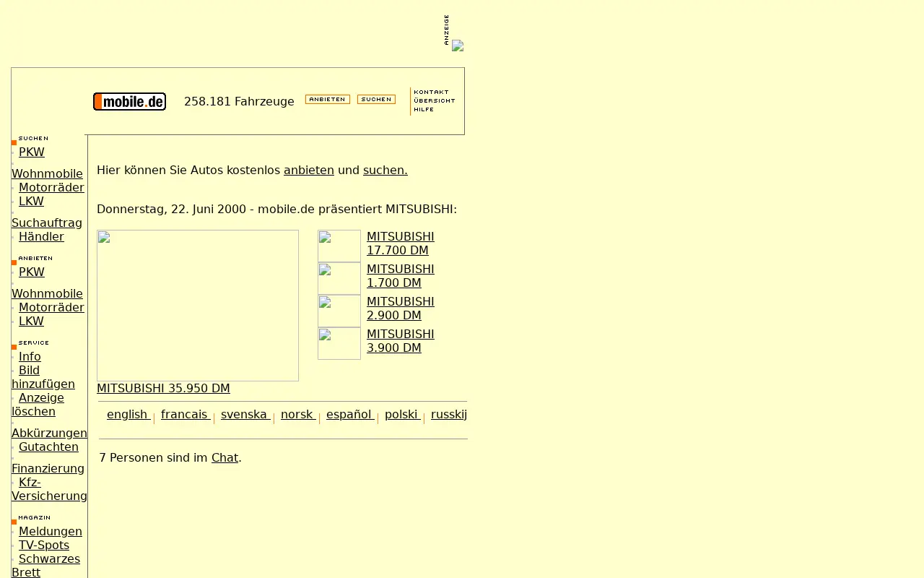Open thumbnail next to MITSUBISHI 2.900 DM
The height and width of the screenshot is (578, 924).
(x=339, y=311)
